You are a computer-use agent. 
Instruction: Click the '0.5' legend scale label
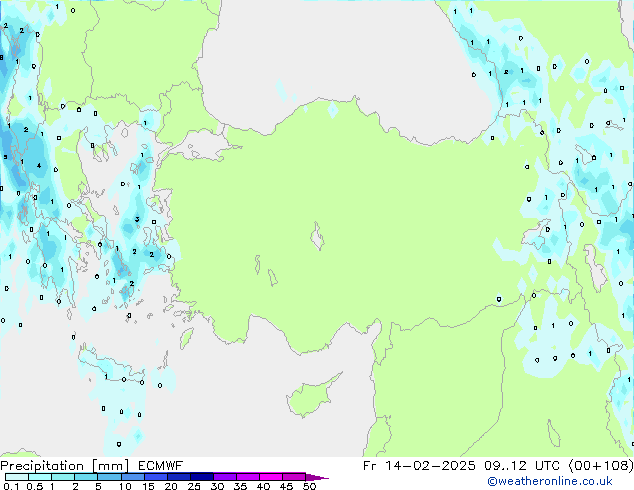click(35, 486)
